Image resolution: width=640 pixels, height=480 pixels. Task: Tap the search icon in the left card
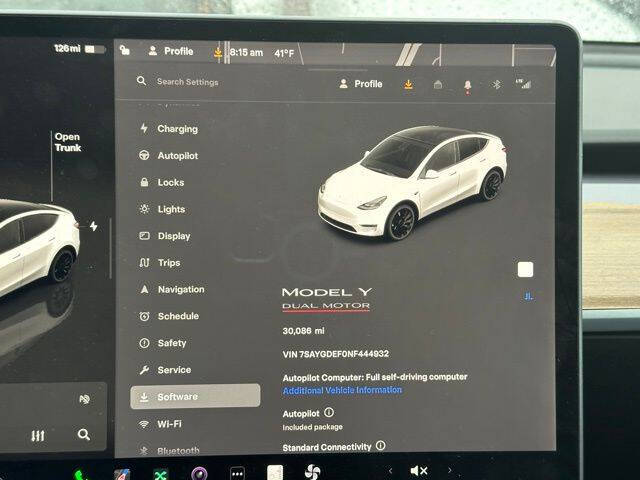tap(84, 435)
